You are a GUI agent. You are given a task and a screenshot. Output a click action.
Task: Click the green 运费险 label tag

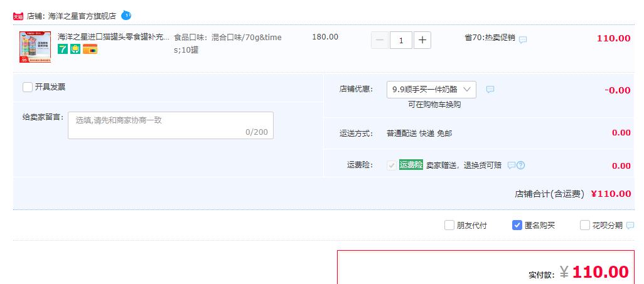tap(411, 165)
